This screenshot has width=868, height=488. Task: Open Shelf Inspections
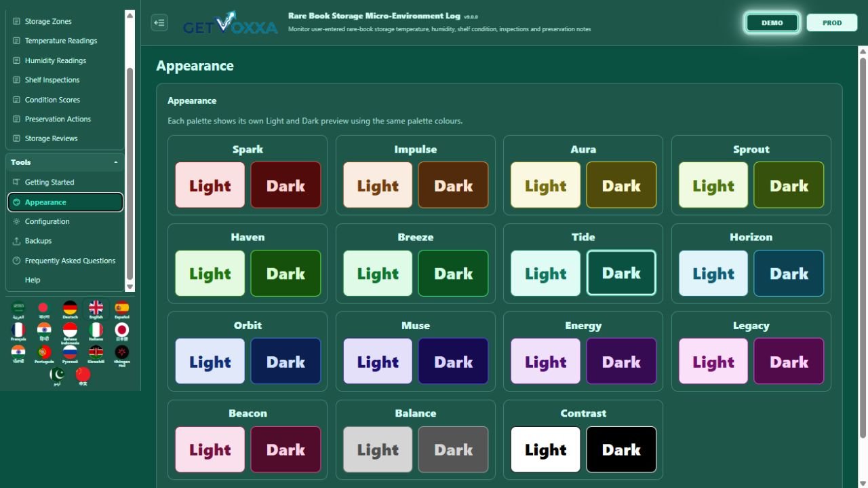pyautogui.click(x=65, y=79)
